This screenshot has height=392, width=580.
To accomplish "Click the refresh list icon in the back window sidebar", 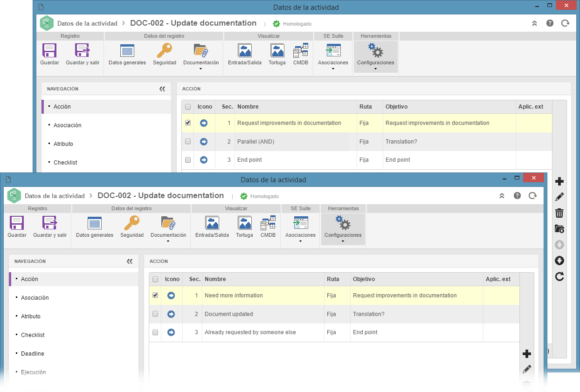I will point(559,277).
